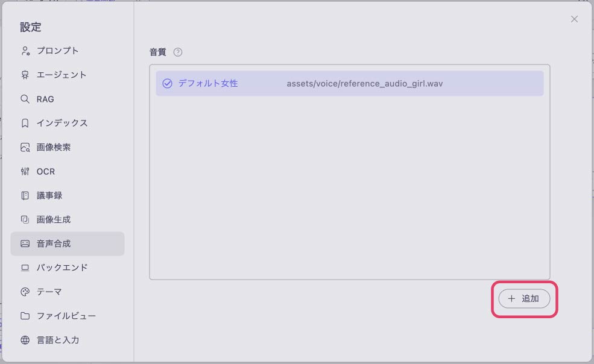Go to インデックス settings

pyautogui.click(x=68, y=123)
